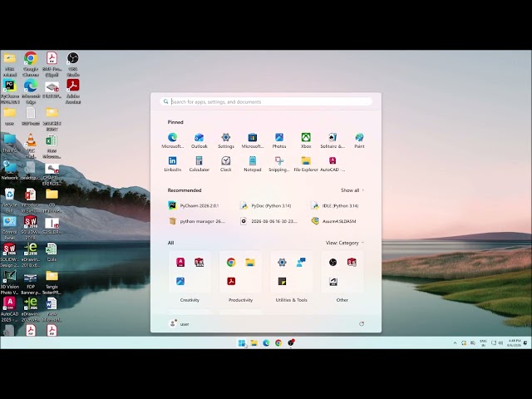Select the Microsoft Edge desktop shortcut
This screenshot has height=399, width=532.
(31, 91)
